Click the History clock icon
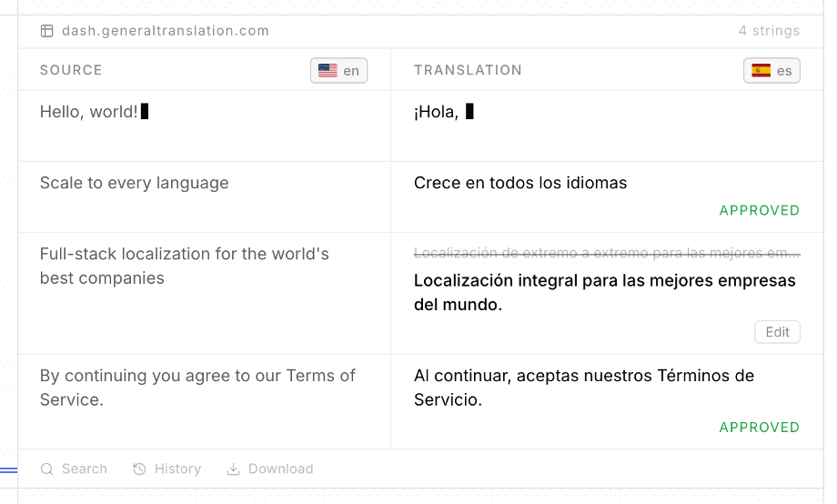Screen dimensions: 837x504 pyautogui.click(x=139, y=469)
